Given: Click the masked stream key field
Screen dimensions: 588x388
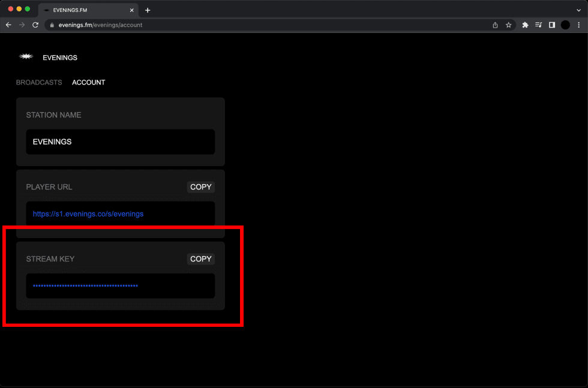Looking at the screenshot, I should click(121, 285).
